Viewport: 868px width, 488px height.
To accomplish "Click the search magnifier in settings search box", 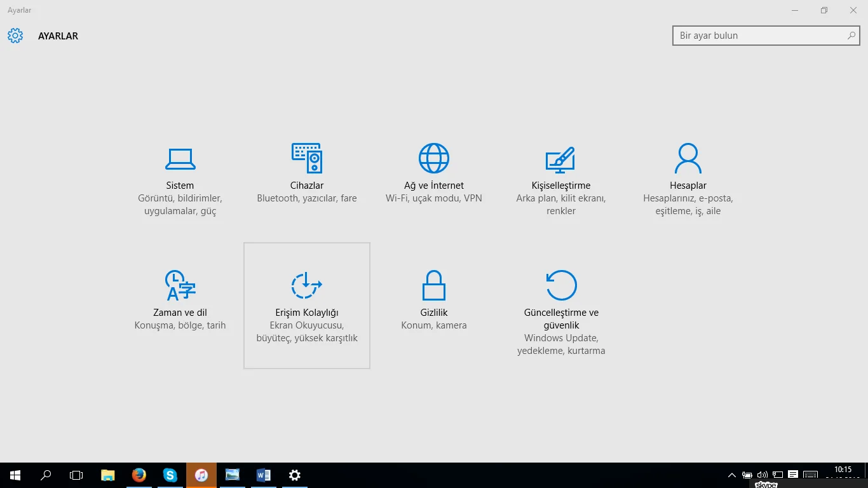I will click(x=851, y=36).
